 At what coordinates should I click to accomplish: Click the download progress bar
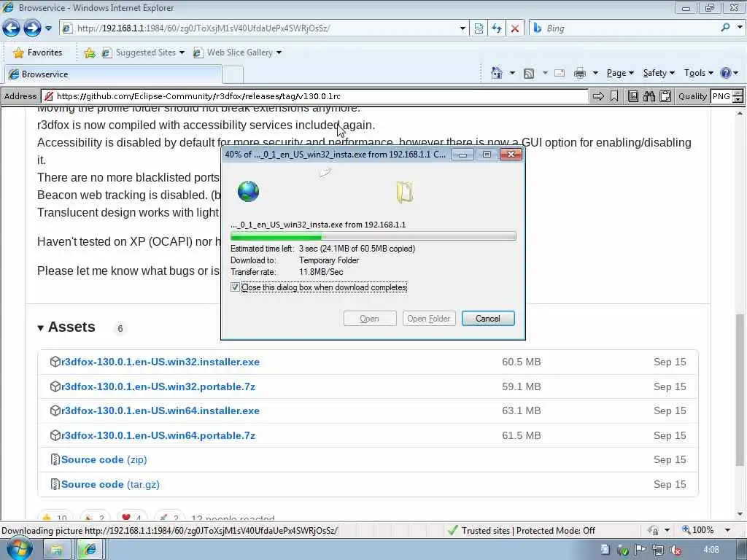[373, 236]
